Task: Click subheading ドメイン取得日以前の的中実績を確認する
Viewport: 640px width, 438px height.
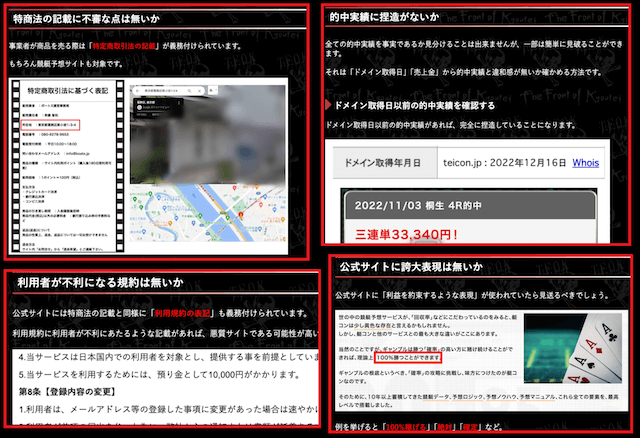Action: click(415, 106)
